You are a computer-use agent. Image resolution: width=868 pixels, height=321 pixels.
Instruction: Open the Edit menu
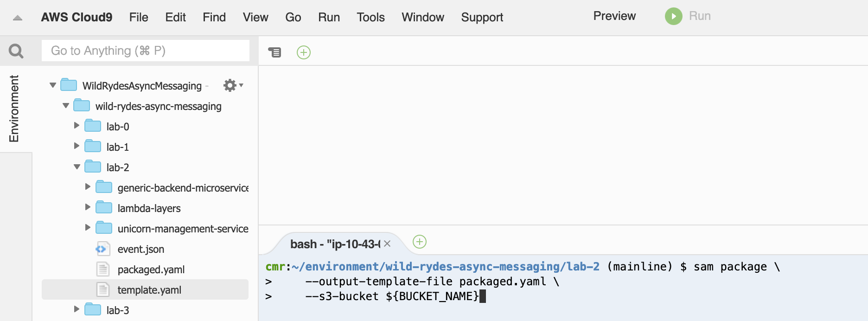click(x=175, y=17)
